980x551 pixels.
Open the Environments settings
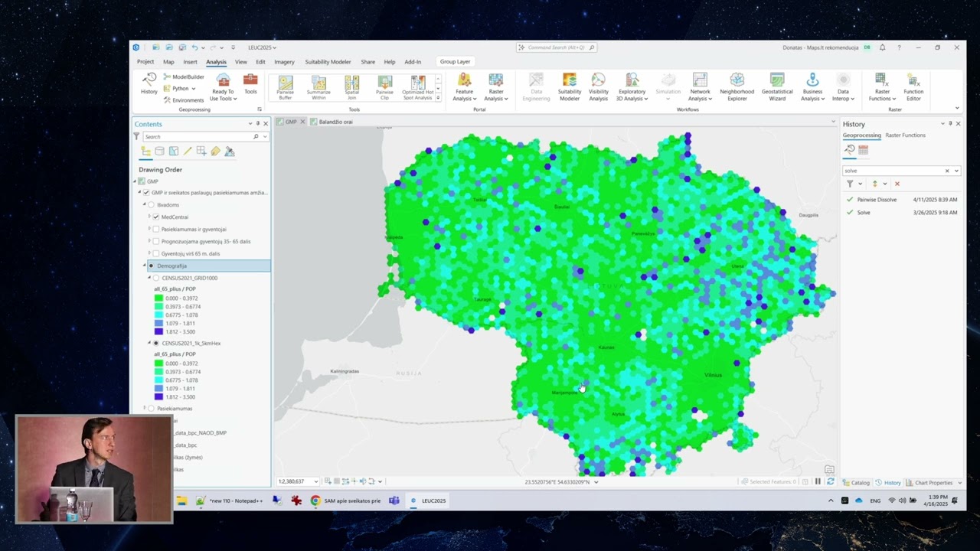point(183,100)
